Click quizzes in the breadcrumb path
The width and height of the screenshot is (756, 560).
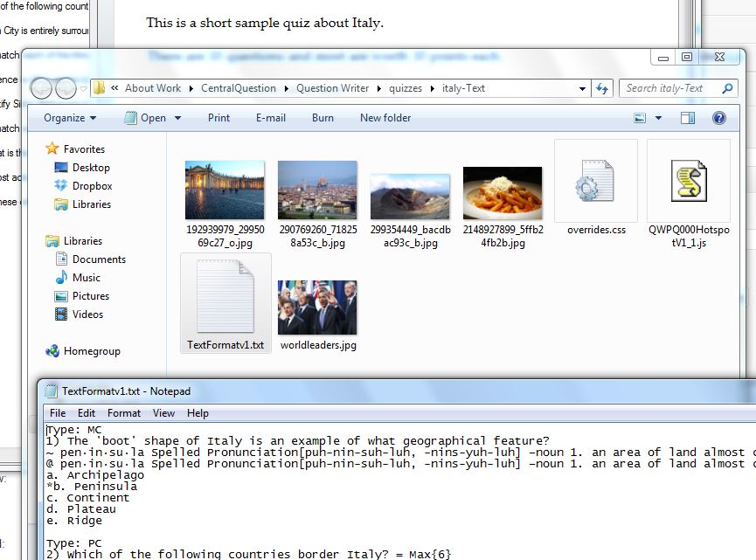point(405,88)
